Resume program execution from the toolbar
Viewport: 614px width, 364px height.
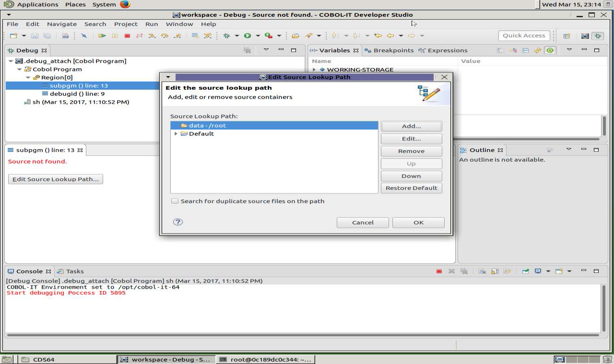point(102,35)
